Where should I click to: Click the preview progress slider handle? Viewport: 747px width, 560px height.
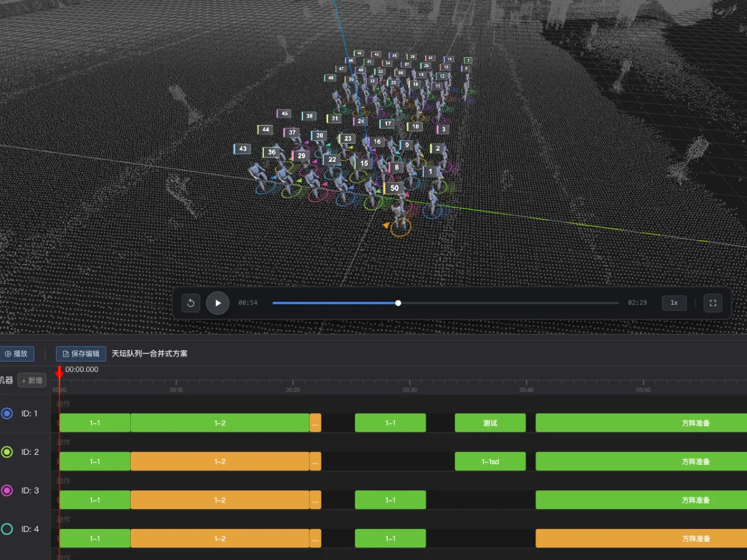tap(398, 303)
